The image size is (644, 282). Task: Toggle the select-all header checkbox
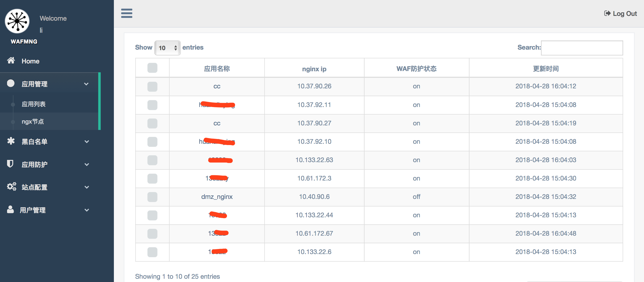152,68
